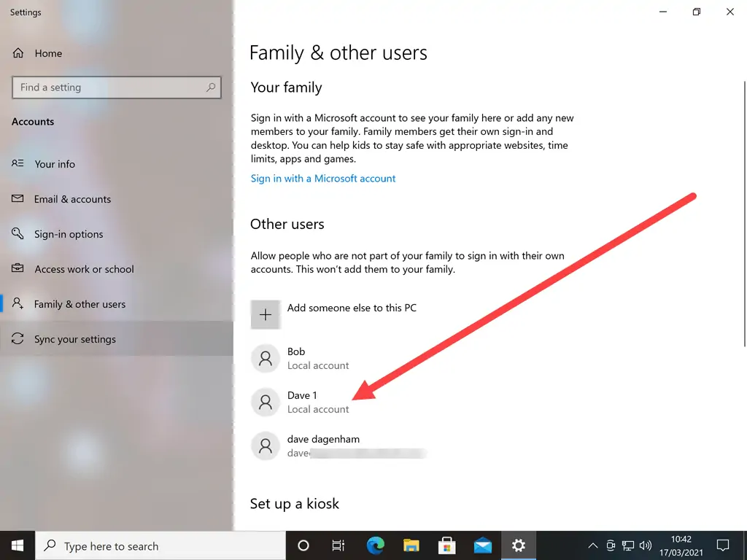This screenshot has height=560, width=747.
Task: Show hidden system tray icons
Action: click(x=592, y=545)
